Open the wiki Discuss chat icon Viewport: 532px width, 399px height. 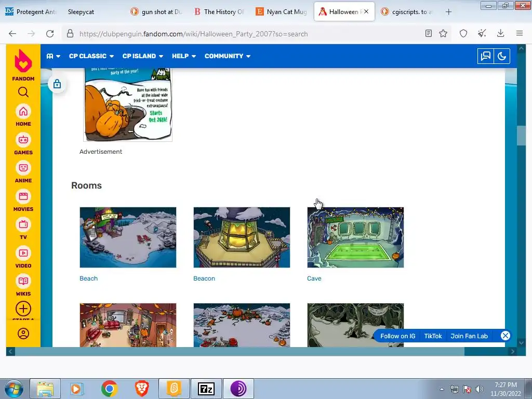click(486, 56)
